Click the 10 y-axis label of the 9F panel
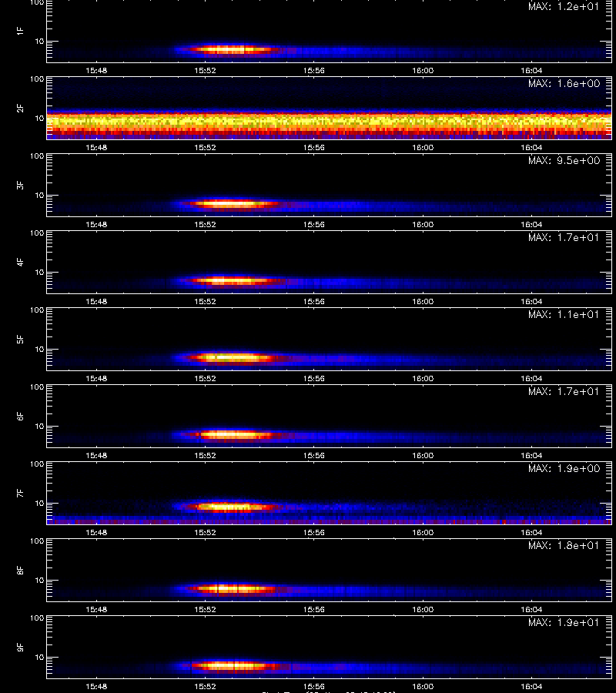Image resolution: width=616 pixels, height=693 pixels. point(40,658)
